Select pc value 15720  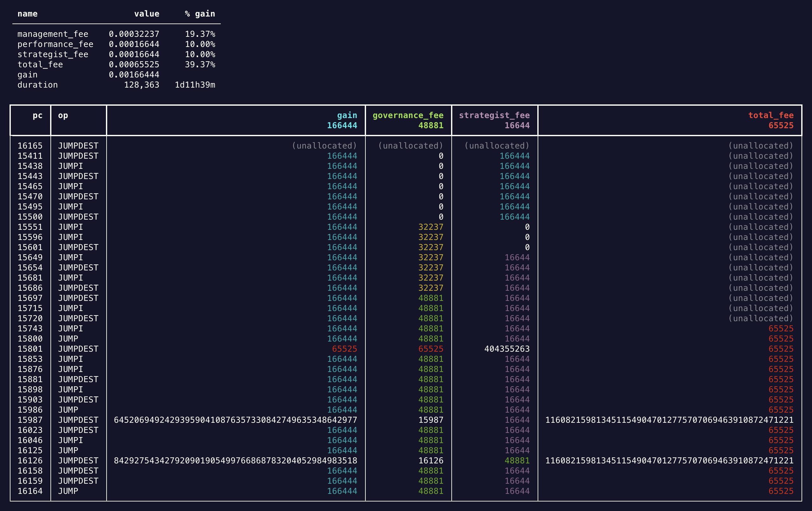(30, 319)
